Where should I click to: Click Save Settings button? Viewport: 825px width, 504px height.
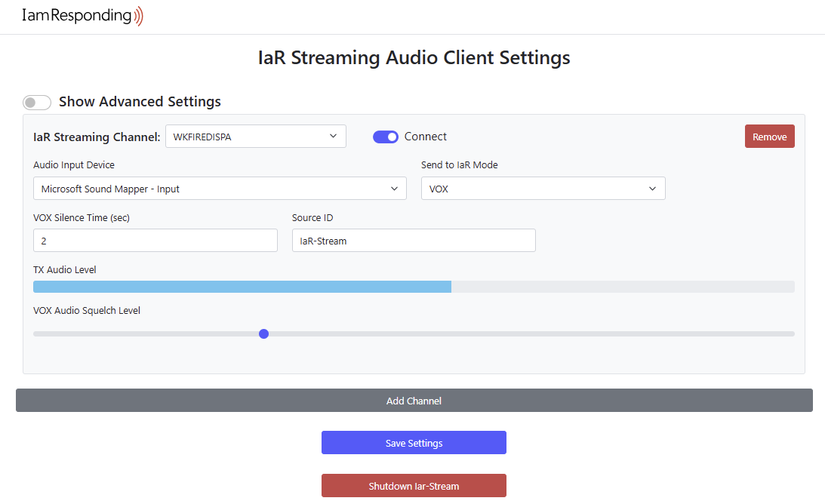pyautogui.click(x=414, y=442)
